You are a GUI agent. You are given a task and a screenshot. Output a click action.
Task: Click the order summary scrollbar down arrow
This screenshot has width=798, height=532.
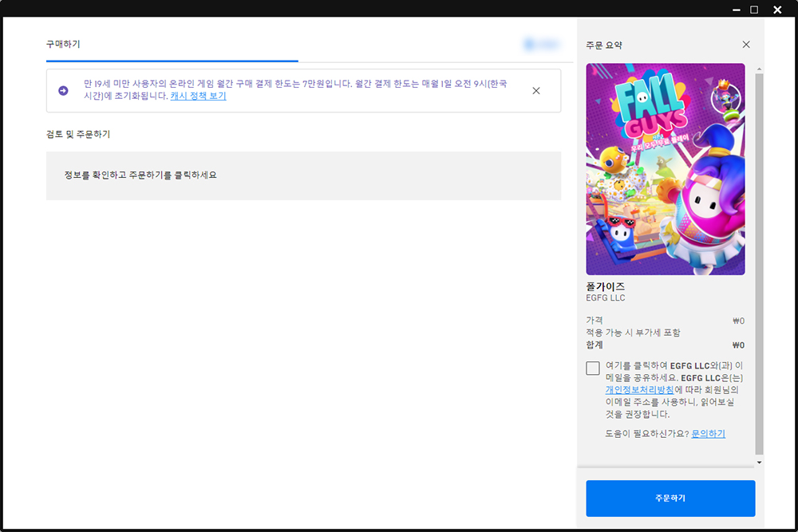tap(760, 463)
